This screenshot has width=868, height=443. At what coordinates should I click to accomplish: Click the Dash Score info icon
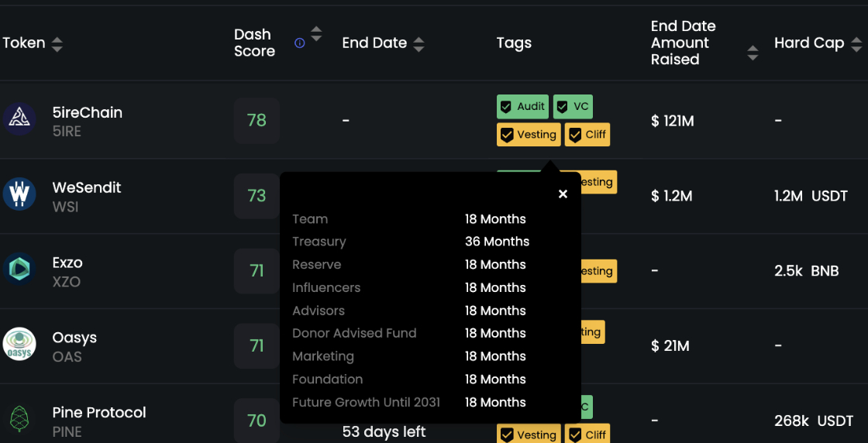coord(299,43)
